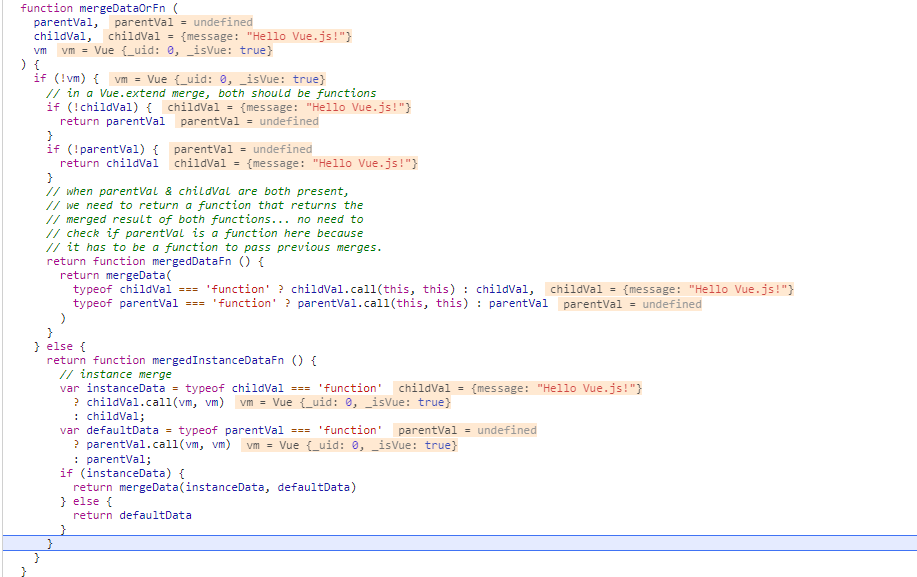The width and height of the screenshot is (917, 577).
Task: Click 'parentVal.call(this, this)' expression
Action: (383, 303)
